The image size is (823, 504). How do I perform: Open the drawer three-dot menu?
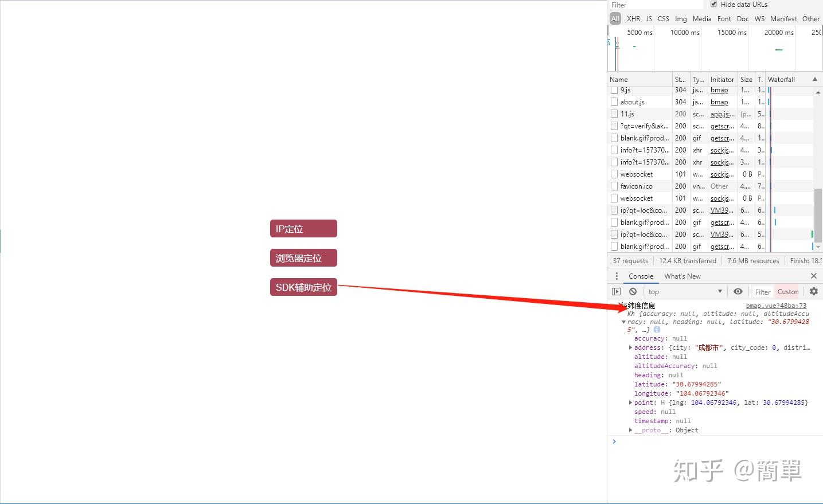pyautogui.click(x=617, y=276)
